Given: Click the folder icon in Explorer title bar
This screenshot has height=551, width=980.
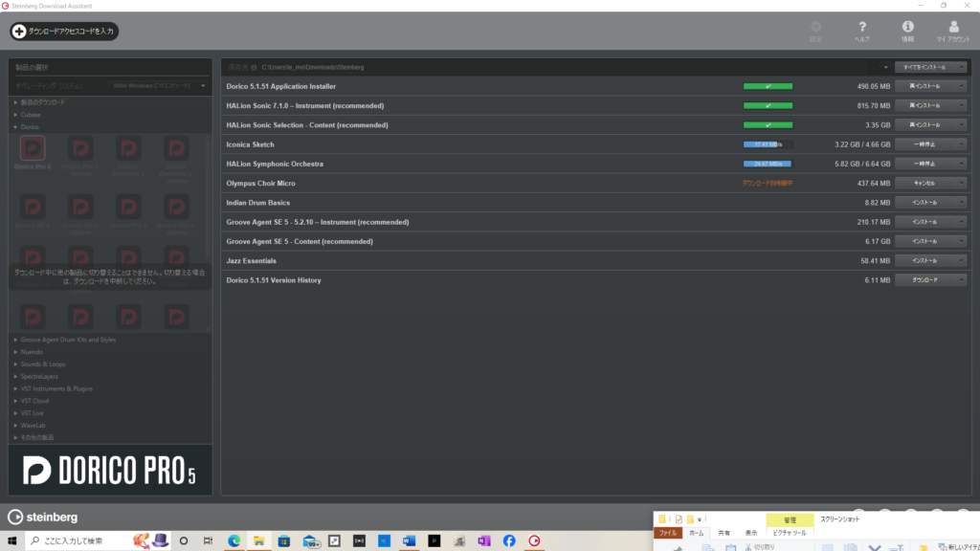Looking at the screenshot, I should pos(662,519).
